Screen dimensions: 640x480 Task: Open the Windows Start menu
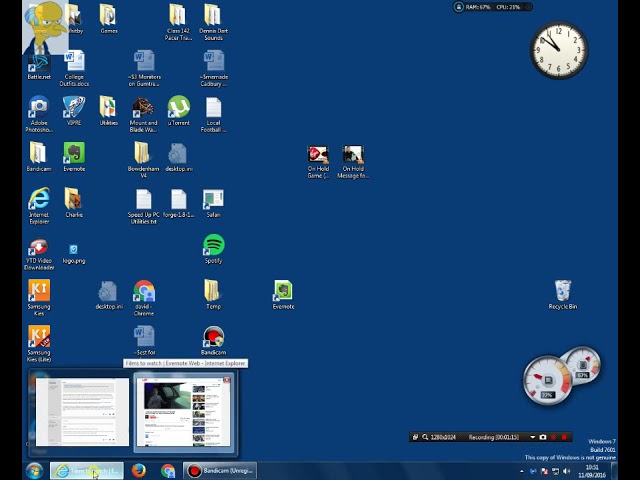pos(35,471)
